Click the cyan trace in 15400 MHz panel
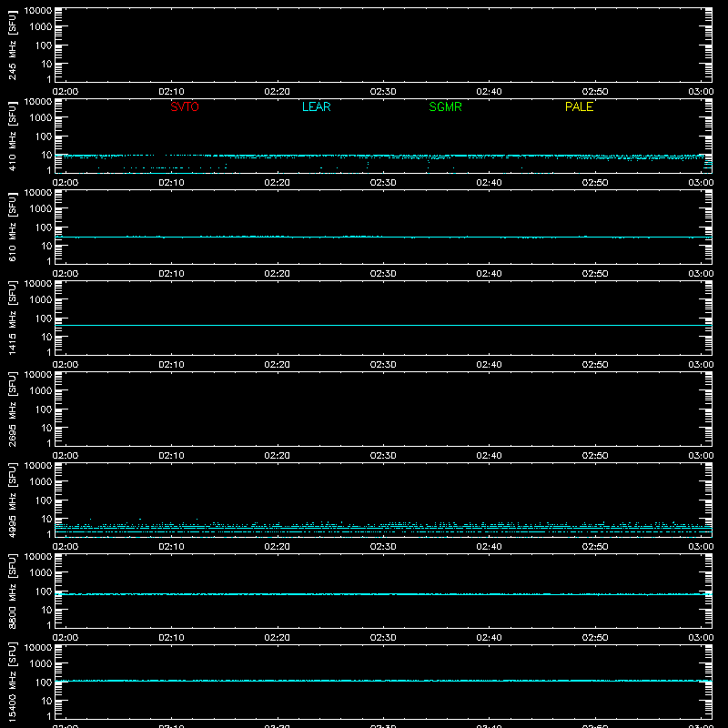Image resolution: width=728 pixels, height=728 pixels. [x=383, y=681]
